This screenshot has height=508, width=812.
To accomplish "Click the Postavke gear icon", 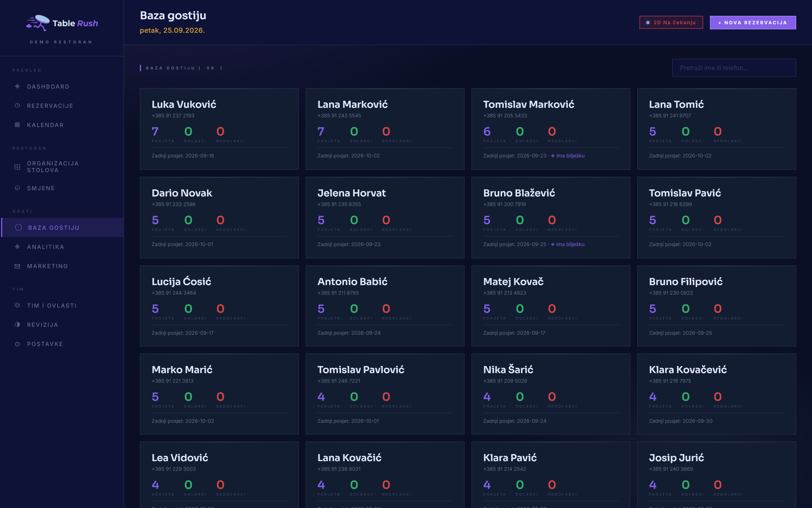I will (17, 344).
